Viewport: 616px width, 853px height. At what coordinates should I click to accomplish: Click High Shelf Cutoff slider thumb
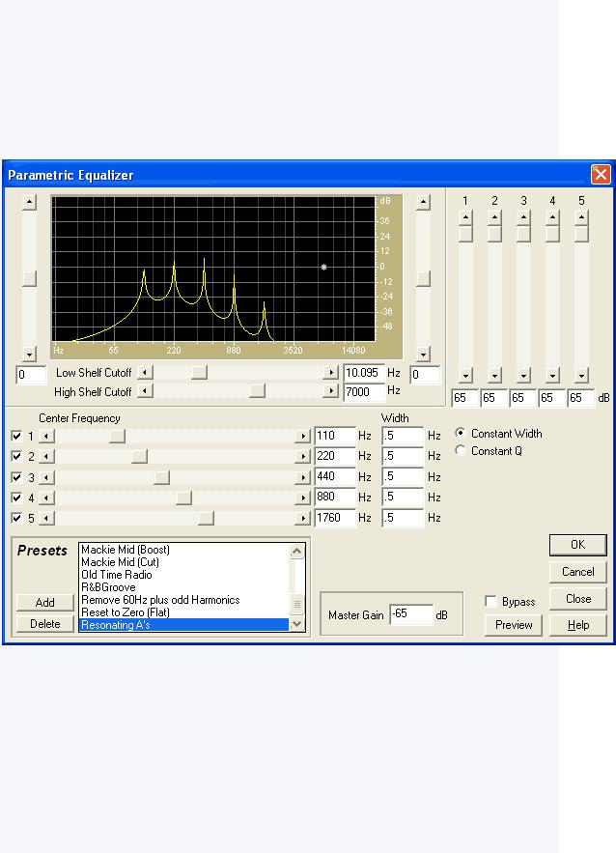[257, 391]
